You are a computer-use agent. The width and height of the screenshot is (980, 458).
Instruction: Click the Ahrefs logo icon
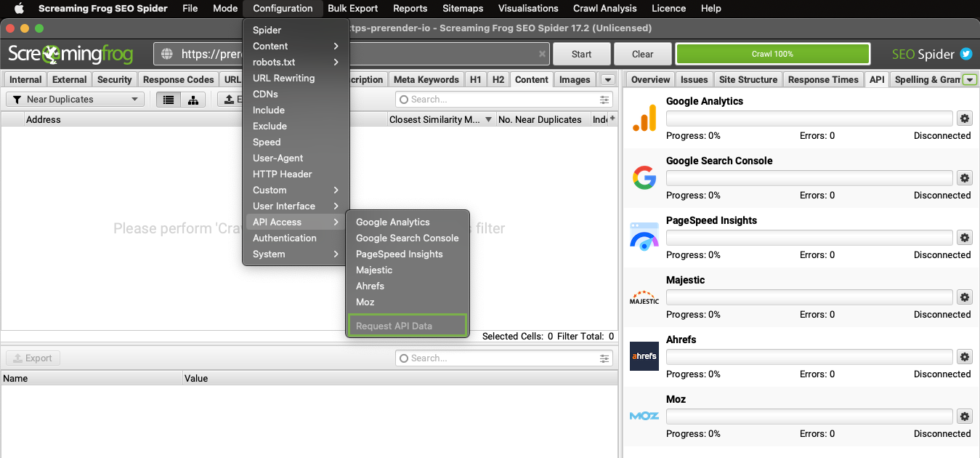[x=644, y=356]
